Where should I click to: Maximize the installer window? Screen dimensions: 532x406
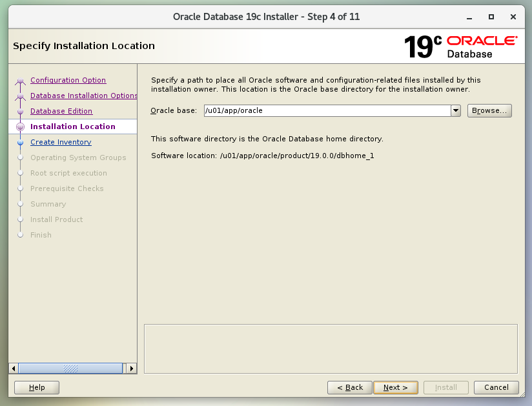[x=491, y=17]
